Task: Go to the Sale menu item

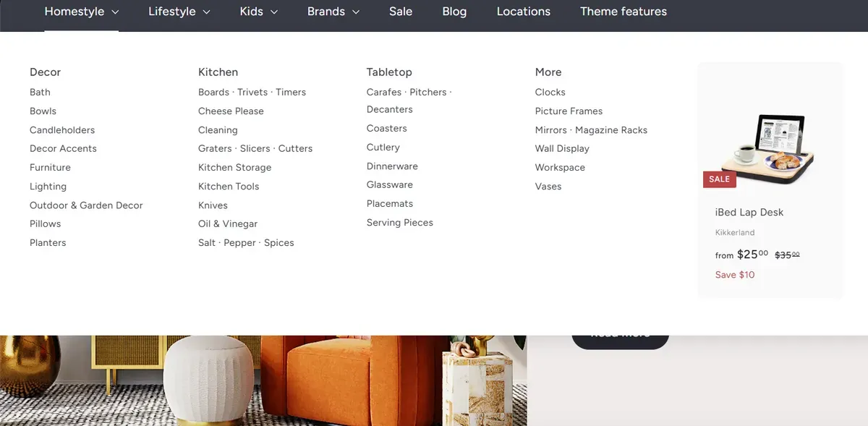Action: (x=400, y=11)
